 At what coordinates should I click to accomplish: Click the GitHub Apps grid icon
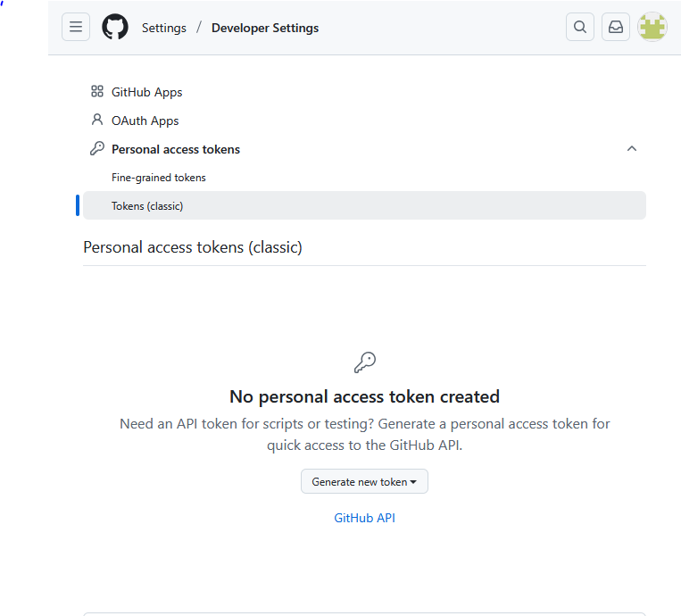tap(97, 92)
